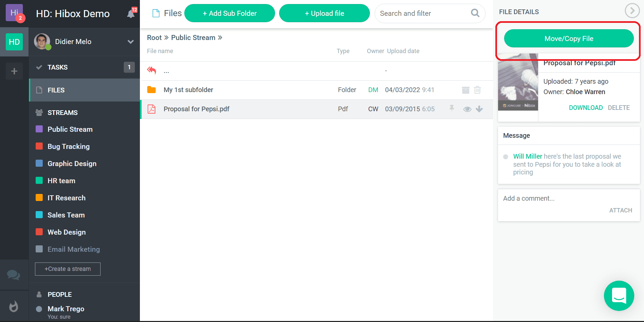This screenshot has width=644, height=322.
Task: Open the chat bubbles icon in left rail
Action: (x=14, y=275)
